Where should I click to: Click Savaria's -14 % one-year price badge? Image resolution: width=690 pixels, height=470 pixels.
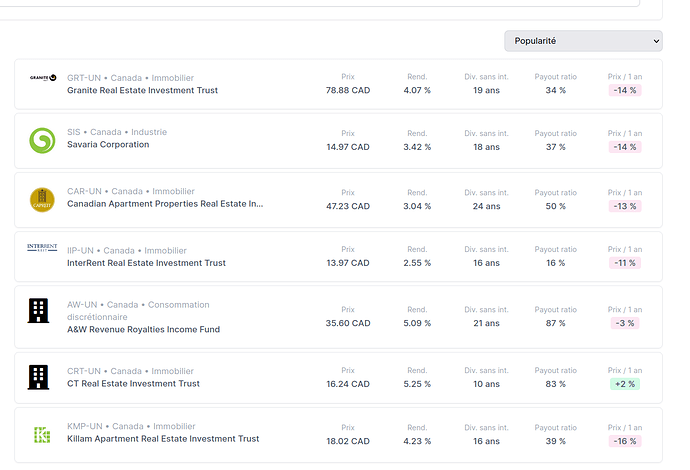[x=625, y=147]
